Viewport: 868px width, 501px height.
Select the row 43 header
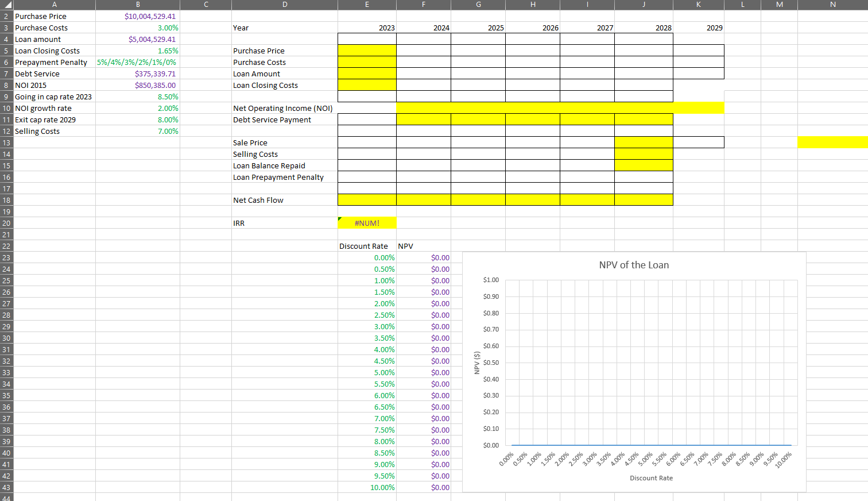6,487
